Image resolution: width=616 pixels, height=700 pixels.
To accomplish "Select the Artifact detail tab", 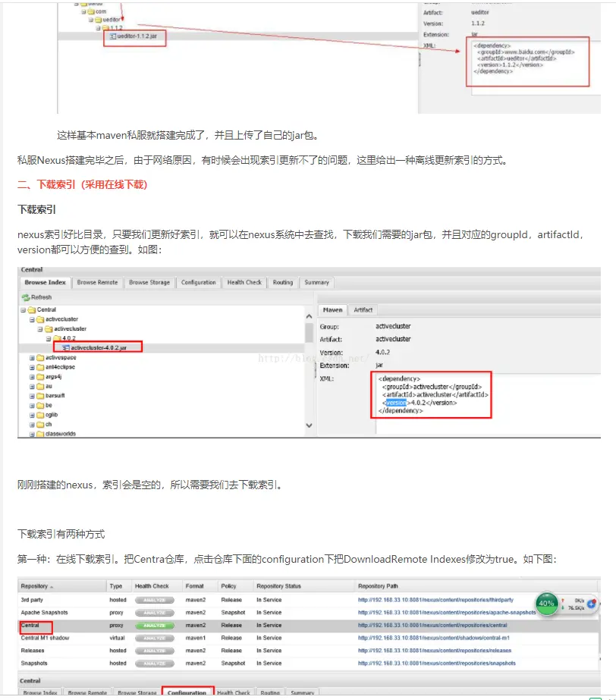I will [x=363, y=310].
